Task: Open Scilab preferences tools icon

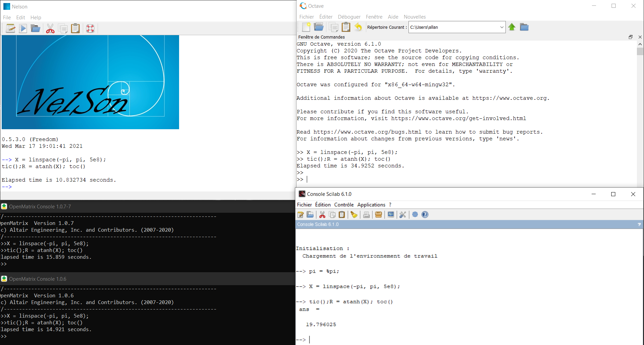Action: 403,214
